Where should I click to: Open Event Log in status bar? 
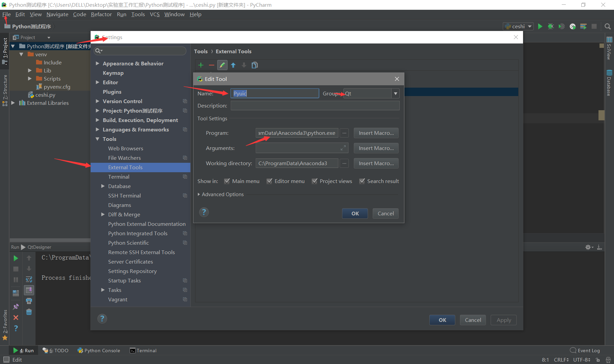(x=585, y=351)
